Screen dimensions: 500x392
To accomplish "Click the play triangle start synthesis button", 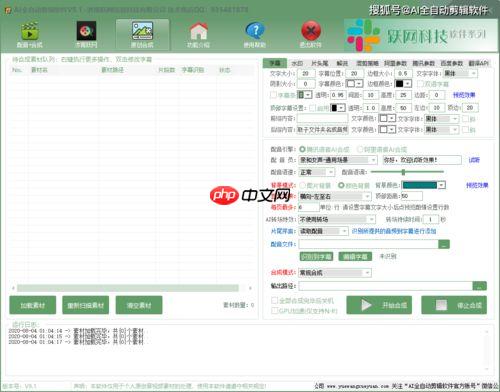I will click(379, 305).
